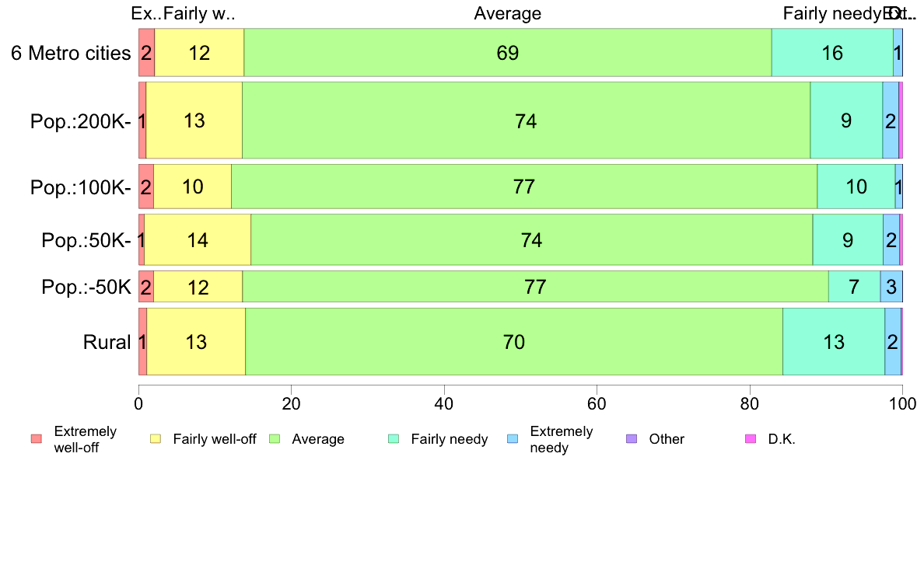924x572 pixels.
Task: Select the 70 Average segment in the Rural row
Action: pyautogui.click(x=514, y=342)
